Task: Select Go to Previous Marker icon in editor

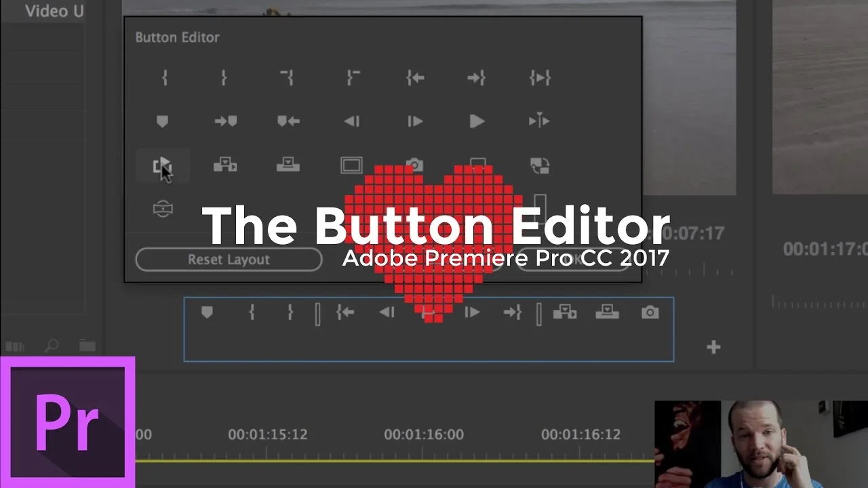Action: click(288, 121)
